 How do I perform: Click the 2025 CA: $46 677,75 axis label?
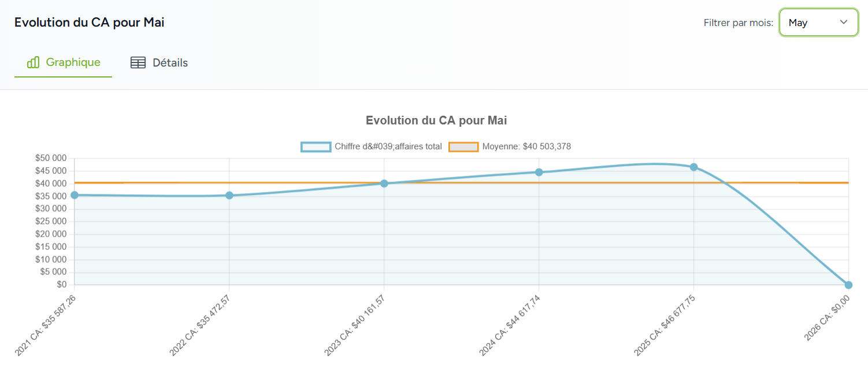coord(665,325)
